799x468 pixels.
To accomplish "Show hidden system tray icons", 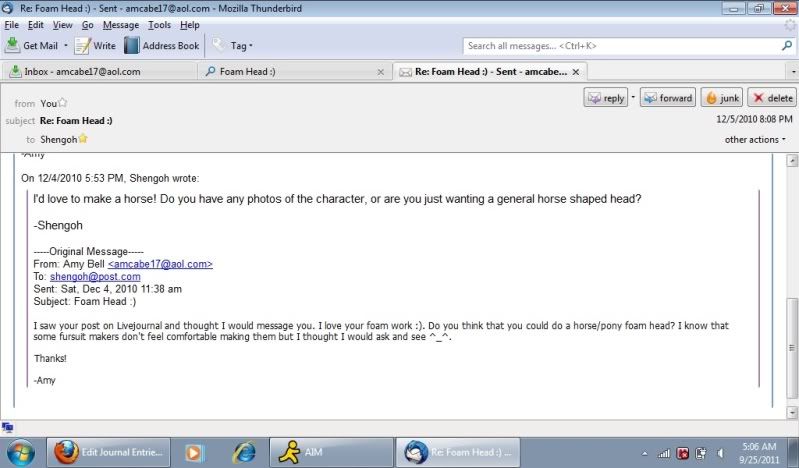I will pyautogui.click(x=645, y=453).
